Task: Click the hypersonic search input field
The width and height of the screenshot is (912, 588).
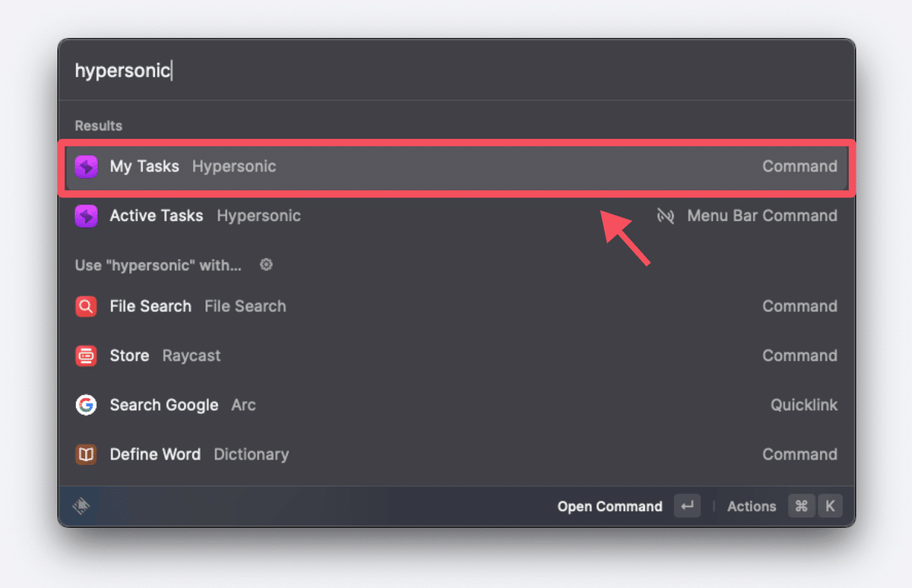Action: click(456, 71)
